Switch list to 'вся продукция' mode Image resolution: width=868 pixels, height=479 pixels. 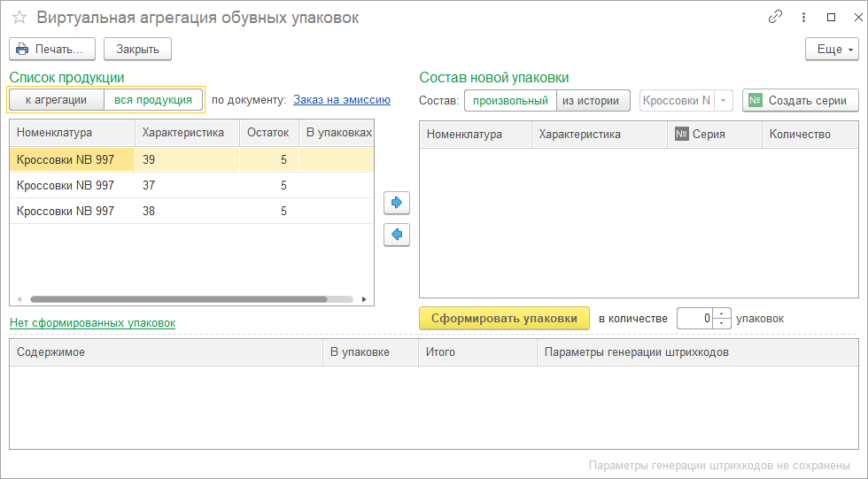[x=153, y=100]
